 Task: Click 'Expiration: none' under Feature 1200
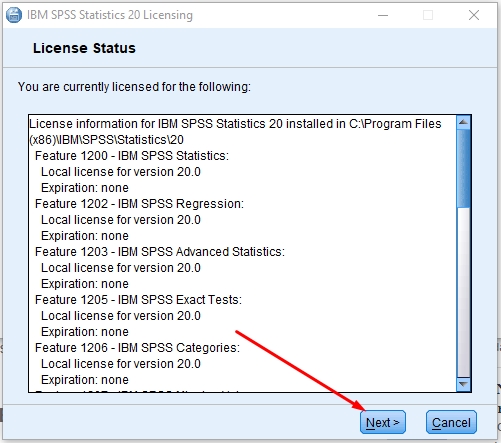click(x=85, y=188)
